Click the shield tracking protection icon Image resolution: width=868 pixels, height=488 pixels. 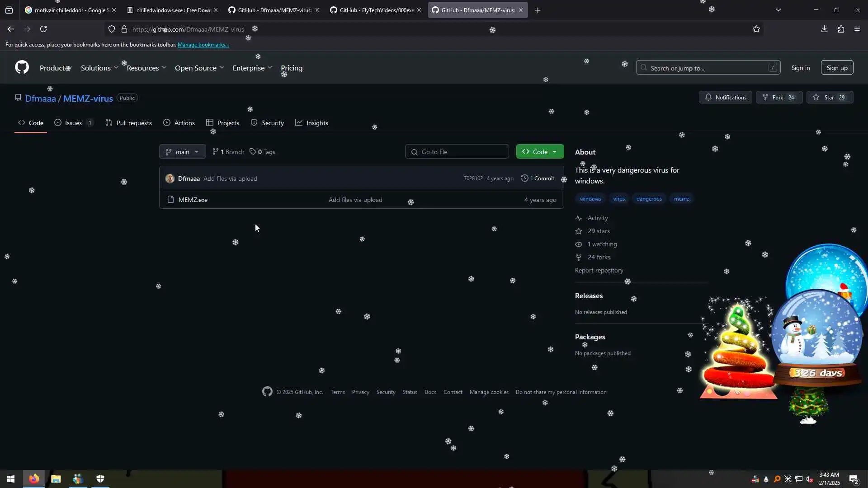click(112, 29)
